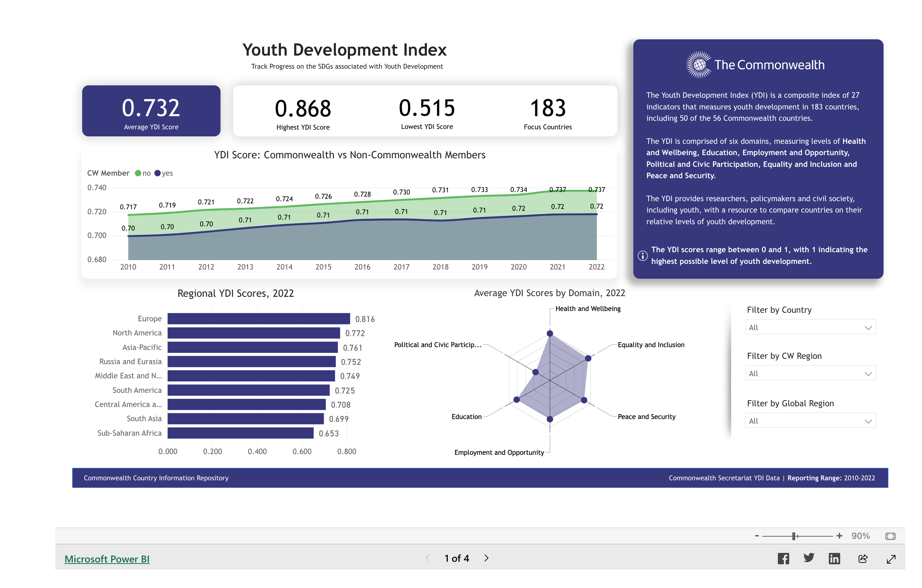Click the Education radar point
Viewport: 922px width, 588px height.
[516, 400]
